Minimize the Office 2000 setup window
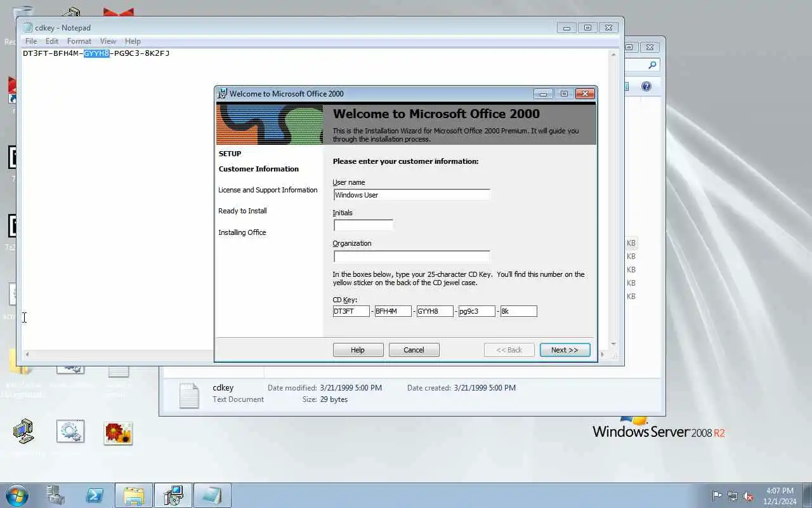 (x=543, y=93)
